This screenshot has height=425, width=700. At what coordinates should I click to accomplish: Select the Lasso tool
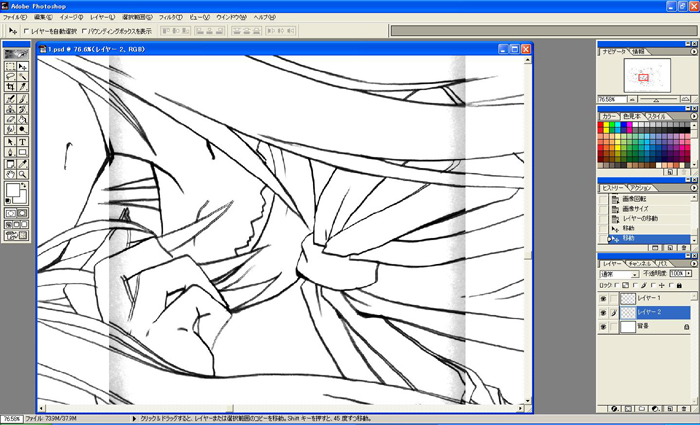(10, 77)
